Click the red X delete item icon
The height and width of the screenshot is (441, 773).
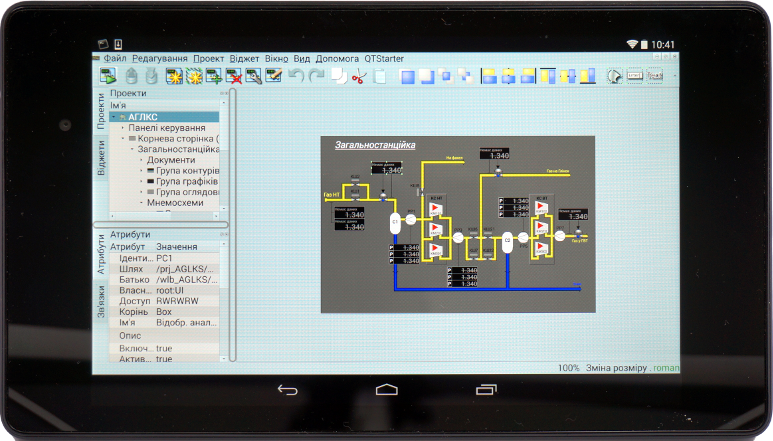coord(234,76)
